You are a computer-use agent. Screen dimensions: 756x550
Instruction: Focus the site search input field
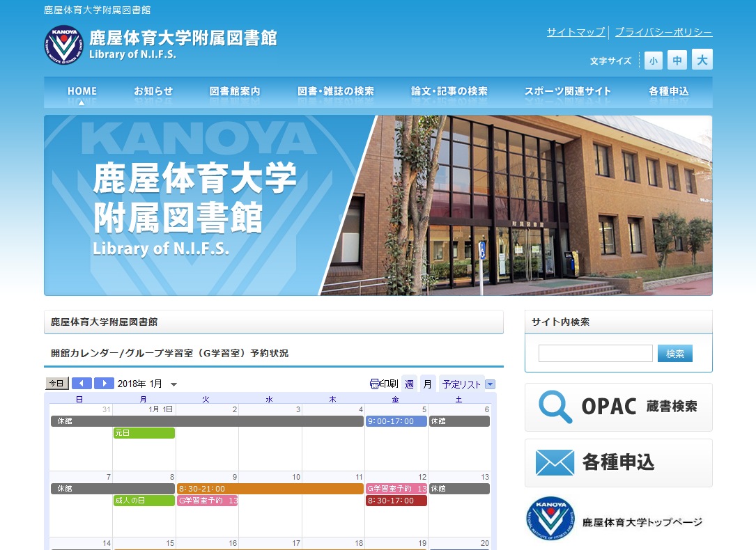(596, 353)
